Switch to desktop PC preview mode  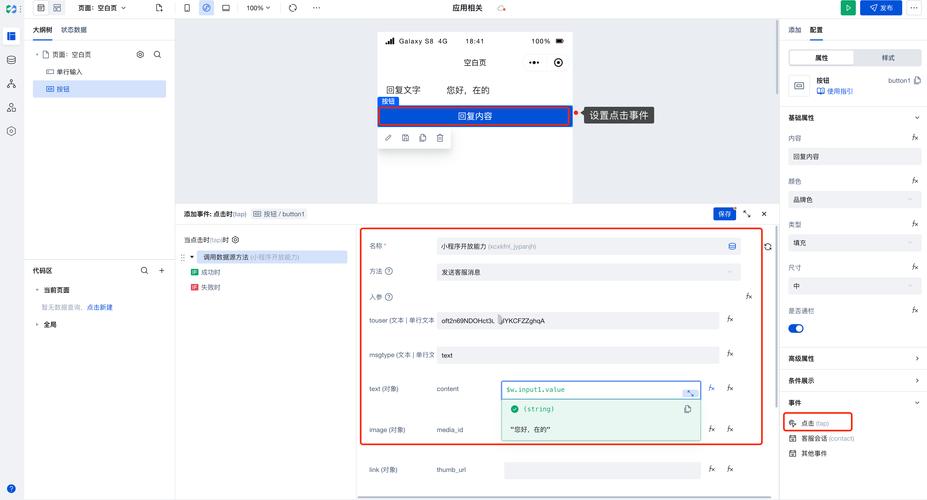[226, 8]
